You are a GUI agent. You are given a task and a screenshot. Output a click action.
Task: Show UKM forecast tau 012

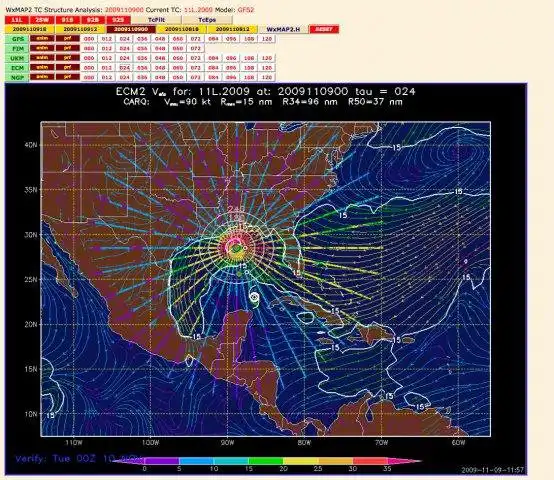[107, 58]
